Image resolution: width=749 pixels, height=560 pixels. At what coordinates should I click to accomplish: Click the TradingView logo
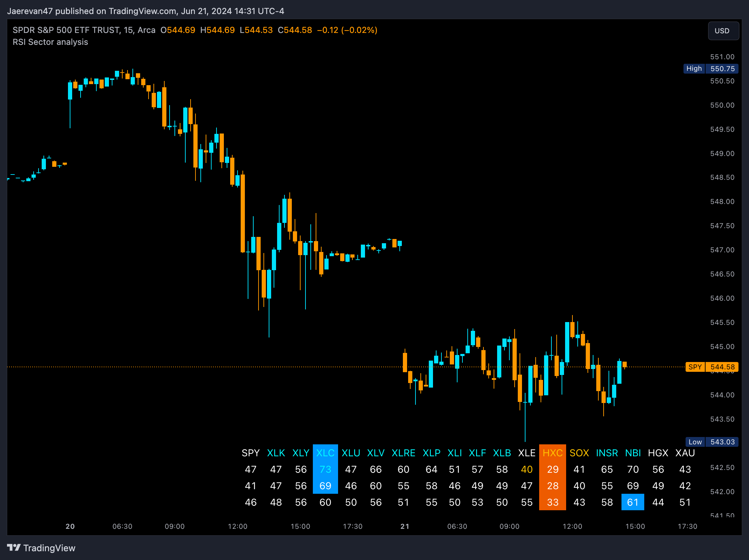pyautogui.click(x=41, y=548)
